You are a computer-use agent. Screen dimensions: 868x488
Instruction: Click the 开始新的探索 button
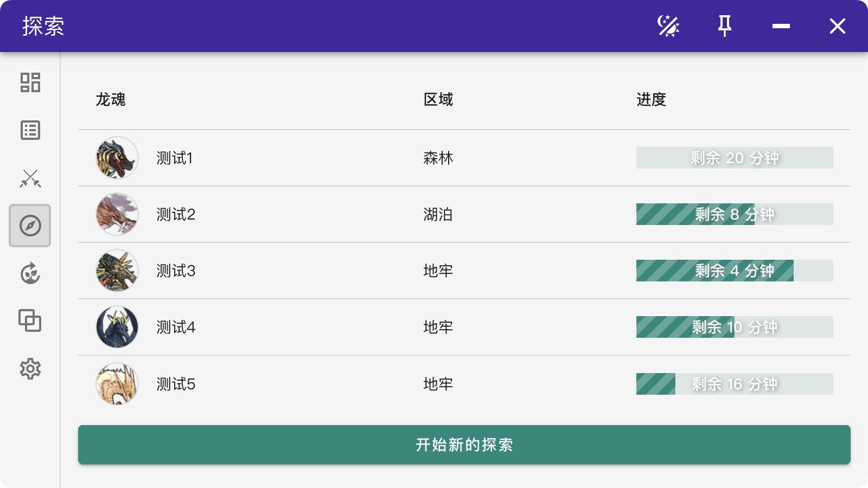click(465, 445)
